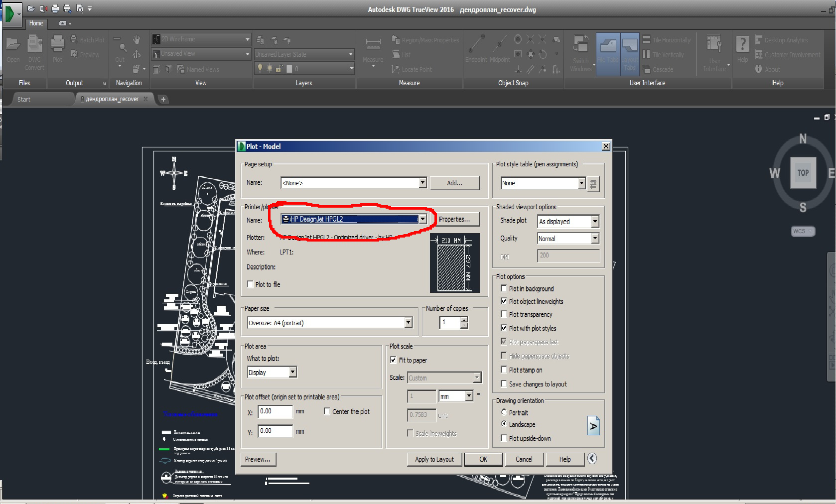Screen dimensions: 836x504
Task: Open the Page setup Name dropdown
Action: [422, 183]
